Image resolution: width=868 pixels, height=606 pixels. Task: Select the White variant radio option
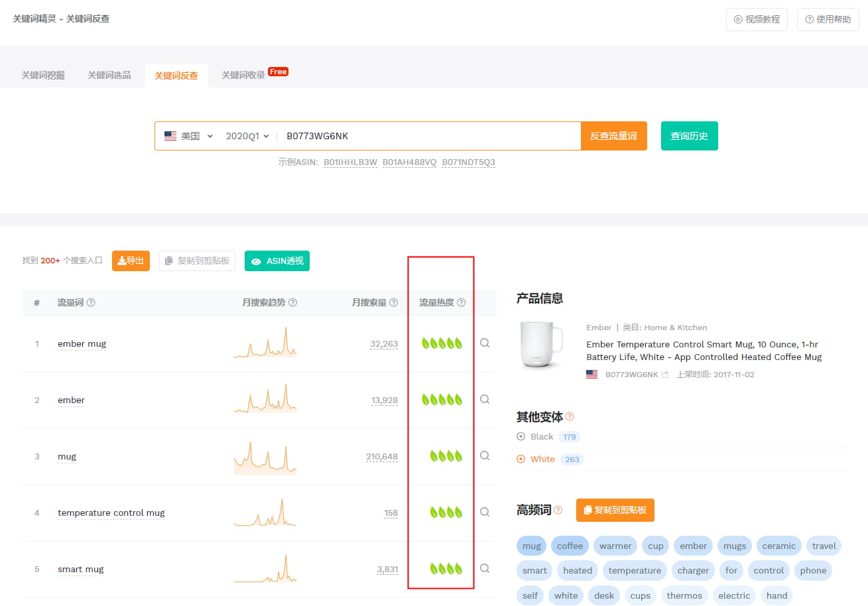click(521, 459)
